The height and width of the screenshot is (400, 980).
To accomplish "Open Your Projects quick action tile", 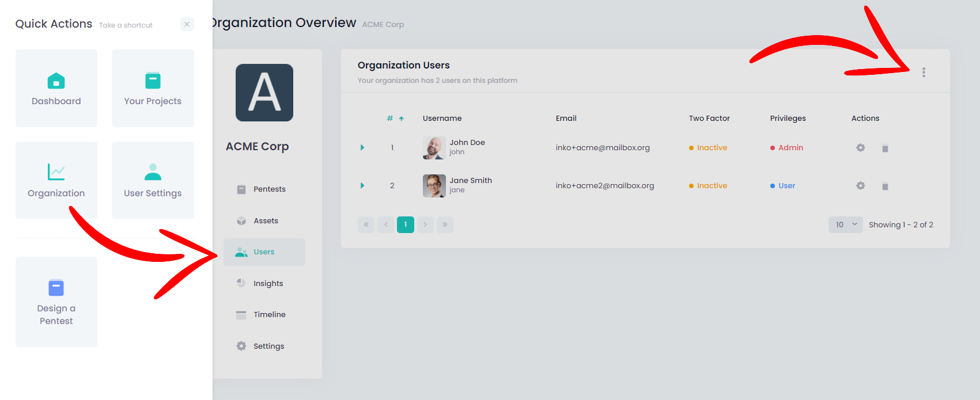I will 153,89.
